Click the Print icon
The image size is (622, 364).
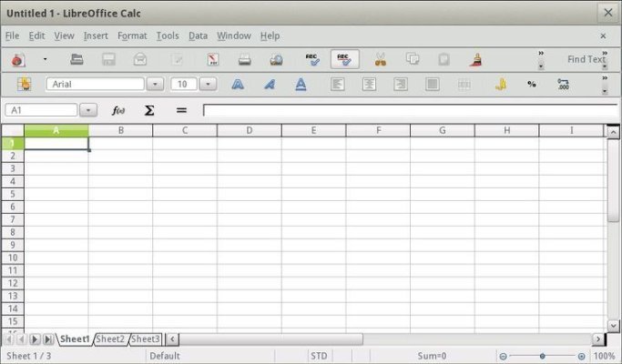[x=244, y=59]
